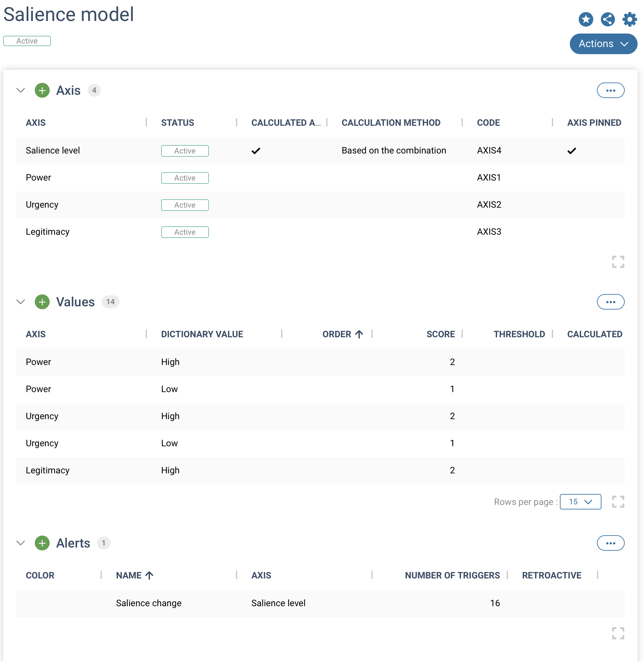644x661 pixels.
Task: Click Active status badge in Salience level row
Action: [185, 151]
